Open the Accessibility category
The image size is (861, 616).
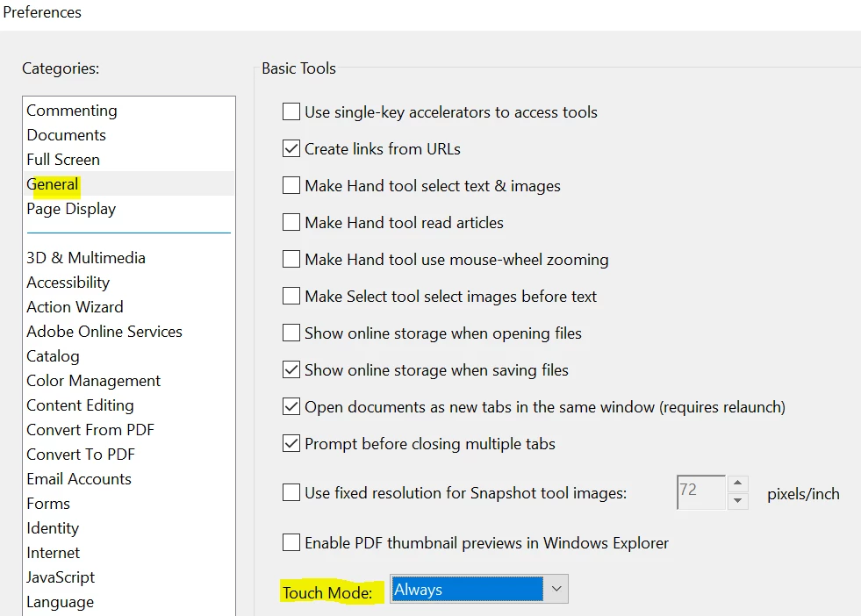coord(68,283)
